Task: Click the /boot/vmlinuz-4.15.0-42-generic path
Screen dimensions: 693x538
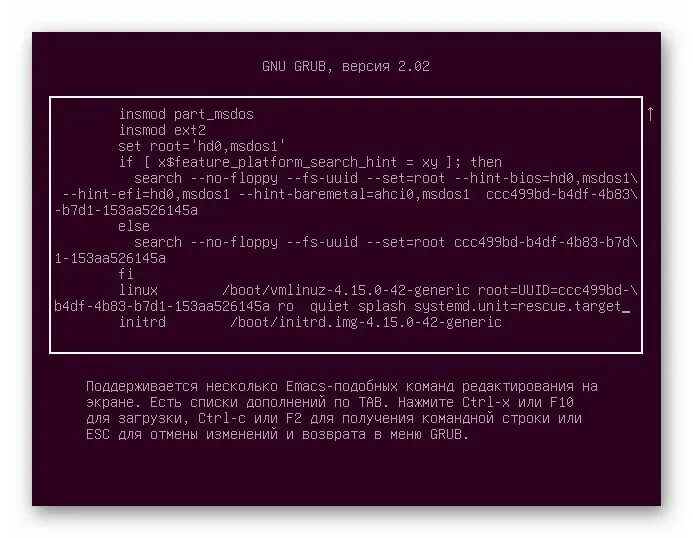Action: click(x=346, y=290)
